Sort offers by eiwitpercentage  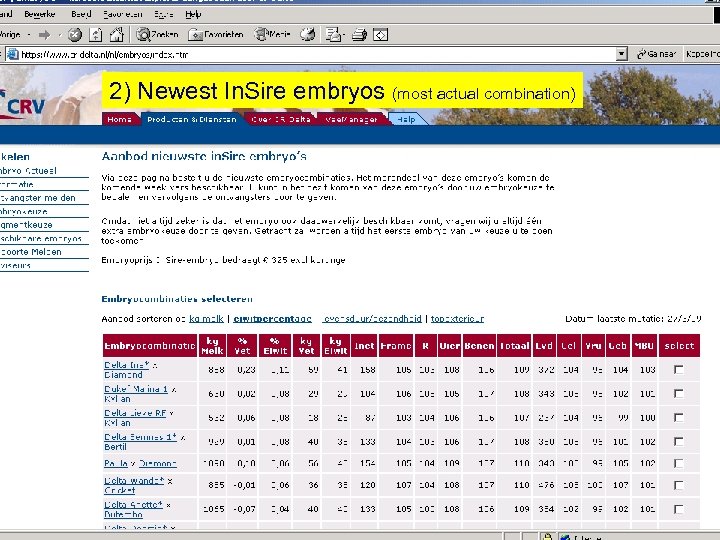[x=272, y=319]
